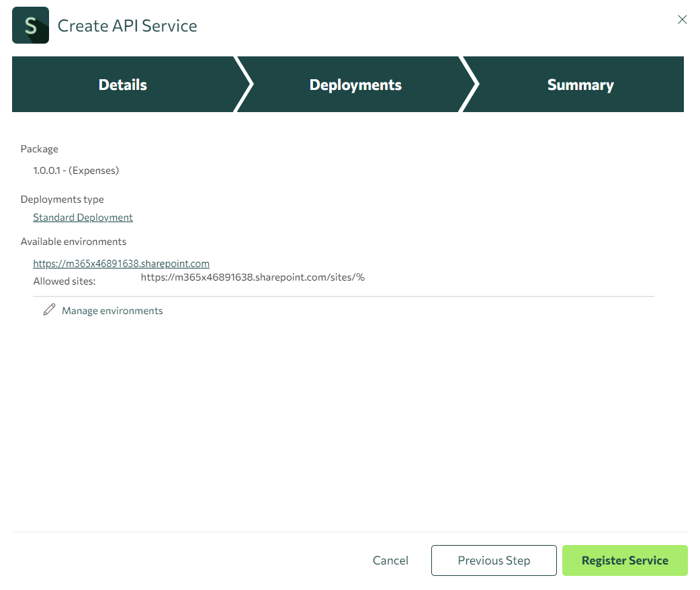This screenshot has height=590, width=700.
Task: Click the allowed sites URL ending in /sites/%
Action: coord(253,277)
